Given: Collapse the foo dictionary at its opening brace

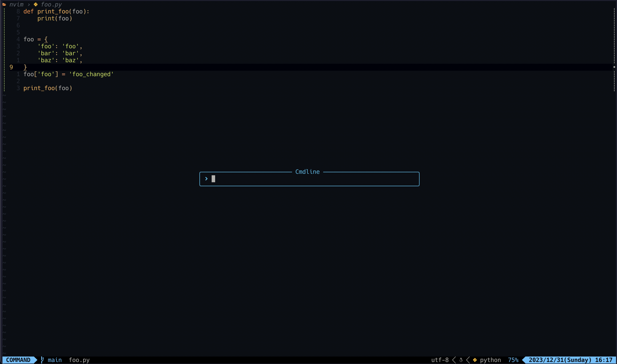Looking at the screenshot, I should [x=46, y=39].
